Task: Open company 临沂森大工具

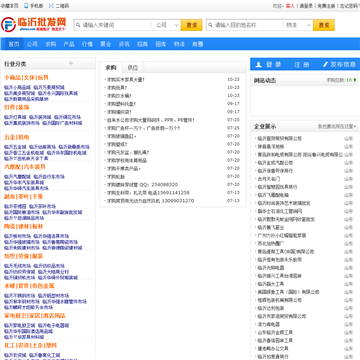Action: click(271, 284)
